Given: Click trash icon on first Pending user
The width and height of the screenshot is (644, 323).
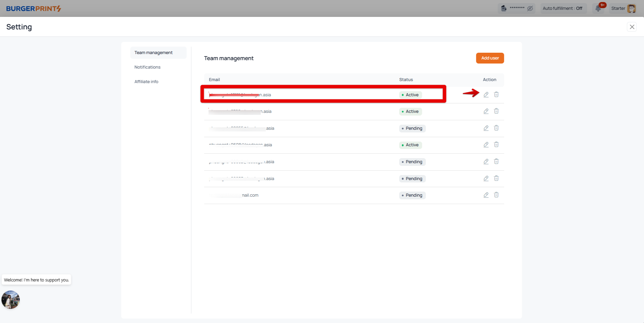Looking at the screenshot, I should 496,128.
